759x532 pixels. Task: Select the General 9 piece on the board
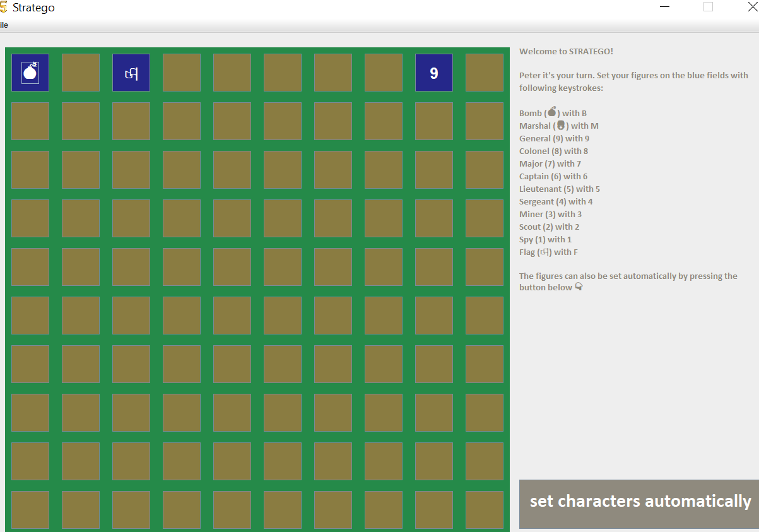coord(434,73)
